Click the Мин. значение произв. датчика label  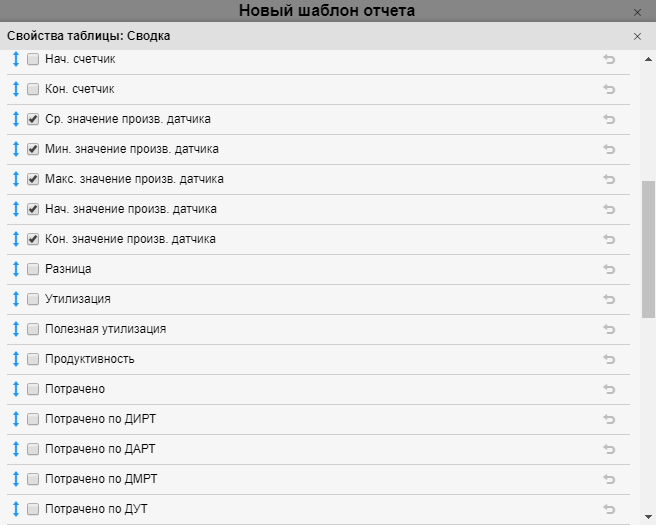(132, 149)
